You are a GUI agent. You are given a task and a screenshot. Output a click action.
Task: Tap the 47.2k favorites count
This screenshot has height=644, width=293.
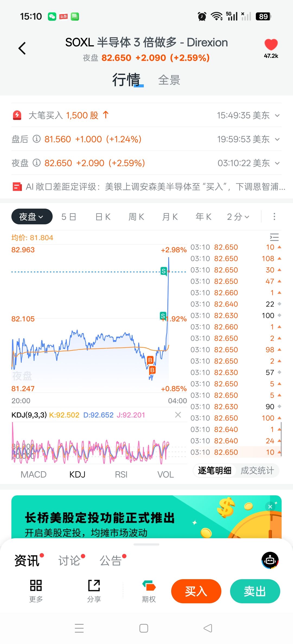click(x=271, y=56)
